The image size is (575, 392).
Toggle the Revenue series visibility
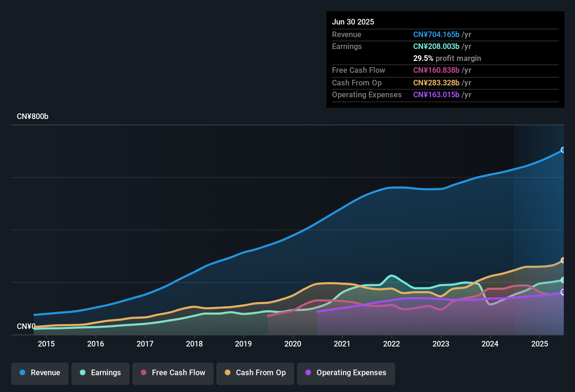(x=40, y=373)
